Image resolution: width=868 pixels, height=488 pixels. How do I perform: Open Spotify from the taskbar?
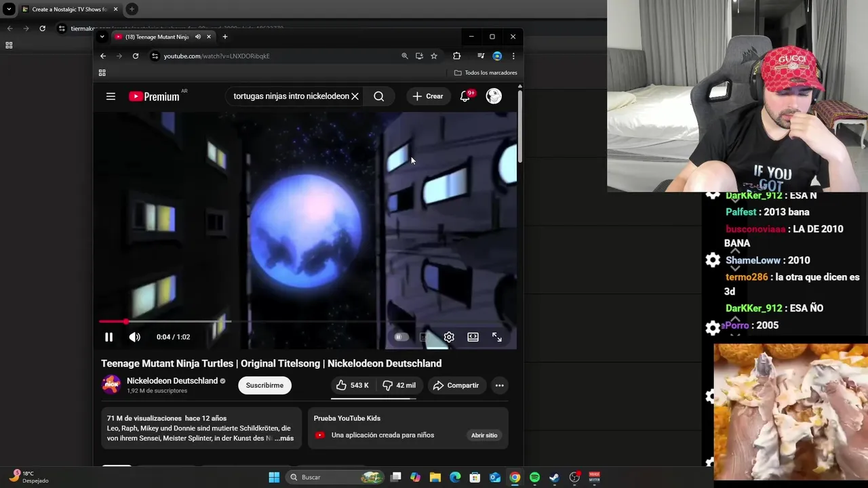(534, 477)
